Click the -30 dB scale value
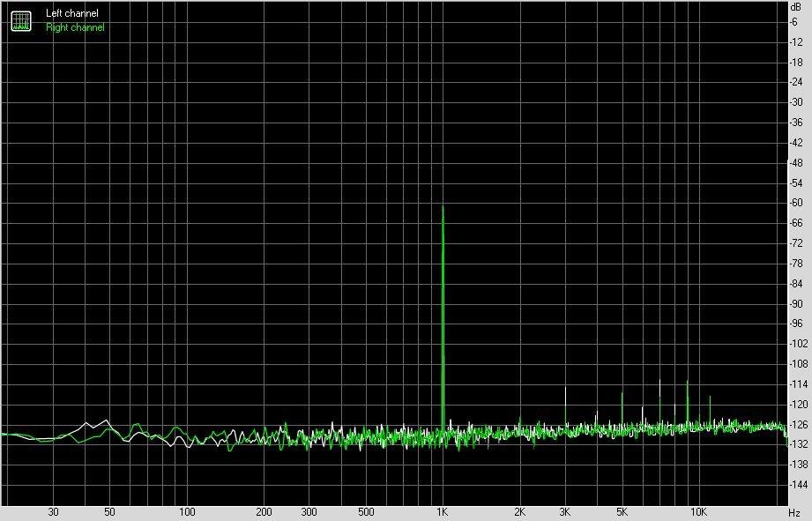 (x=796, y=102)
